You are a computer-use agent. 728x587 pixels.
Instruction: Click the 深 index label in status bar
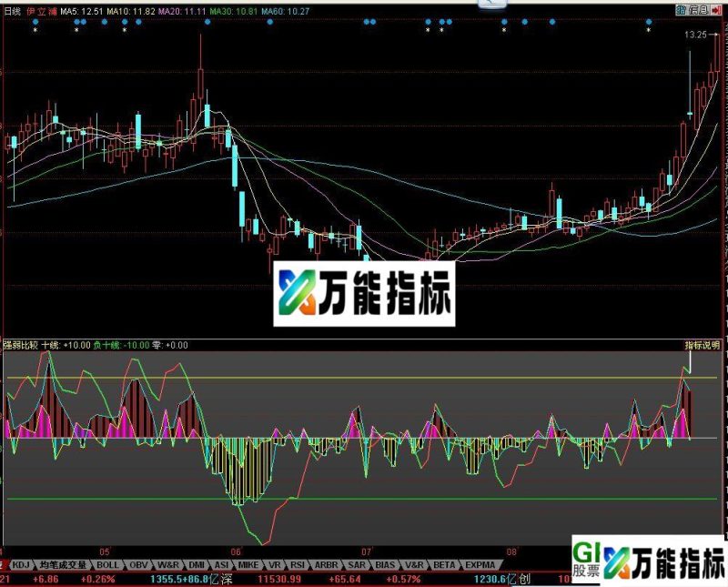(x=226, y=579)
